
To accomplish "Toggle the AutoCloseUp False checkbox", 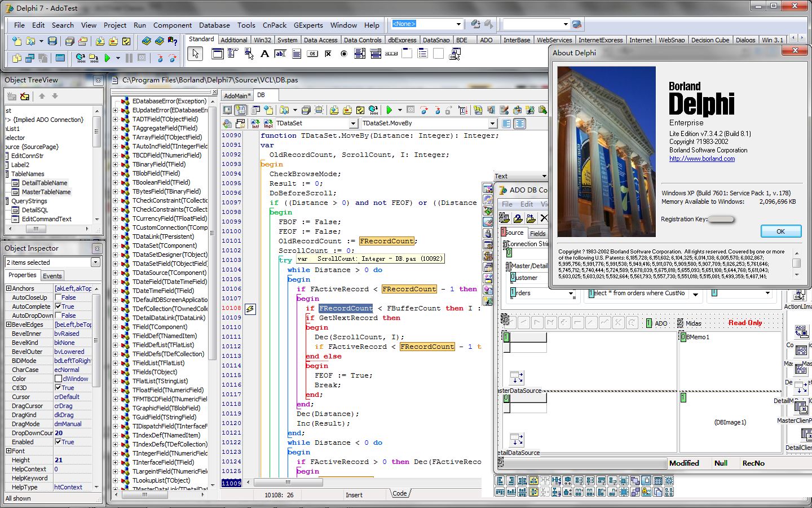I will 58,297.
